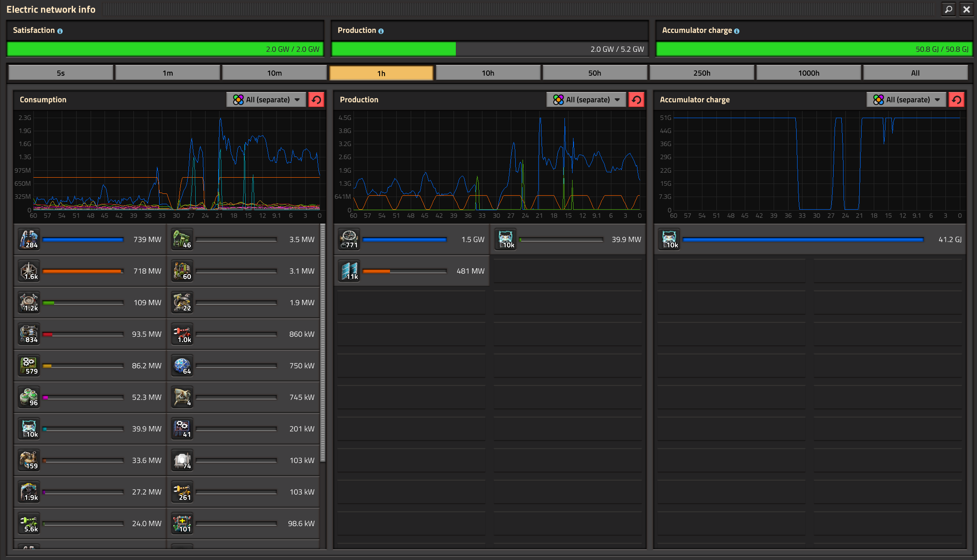Click the 718 MW consumption value

[147, 271]
